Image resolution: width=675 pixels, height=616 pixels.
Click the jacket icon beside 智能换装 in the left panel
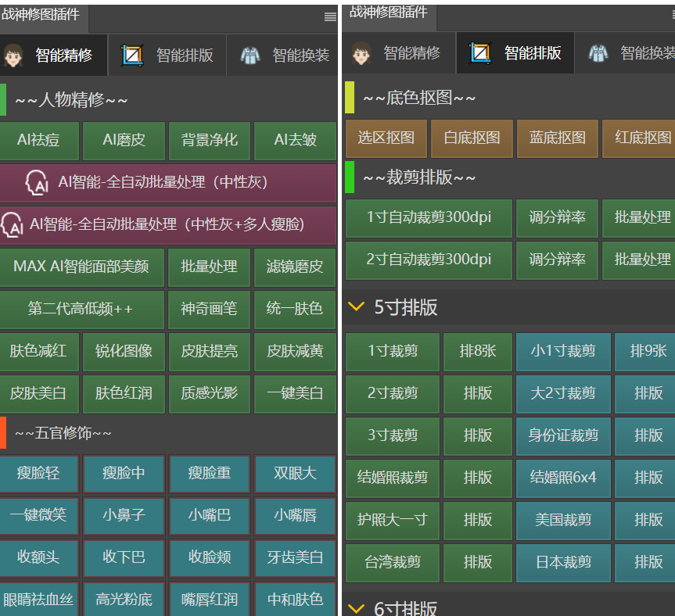pyautogui.click(x=250, y=56)
